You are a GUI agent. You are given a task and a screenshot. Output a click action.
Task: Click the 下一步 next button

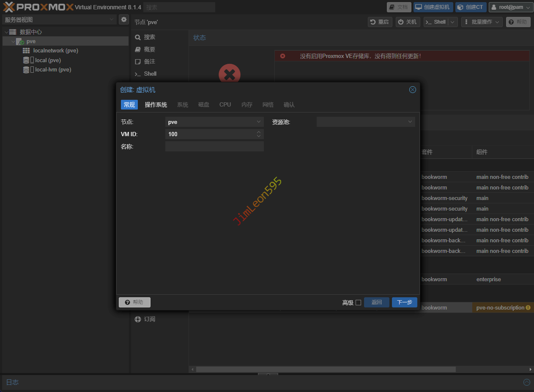pyautogui.click(x=404, y=302)
